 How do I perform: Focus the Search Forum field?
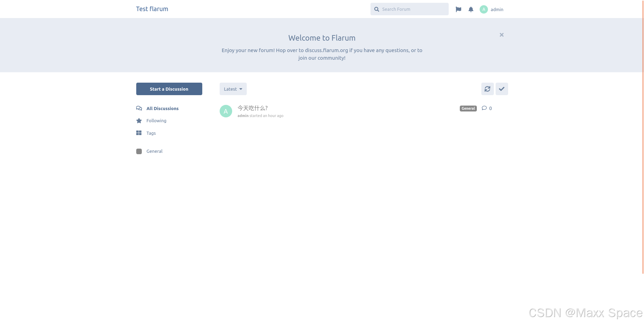(x=409, y=9)
